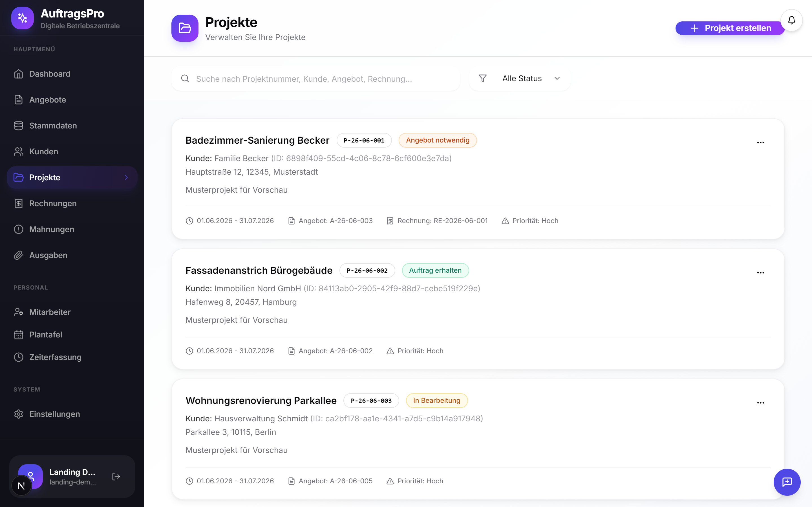Click the purple Projekte folder header icon
812x507 pixels.
[x=185, y=28]
